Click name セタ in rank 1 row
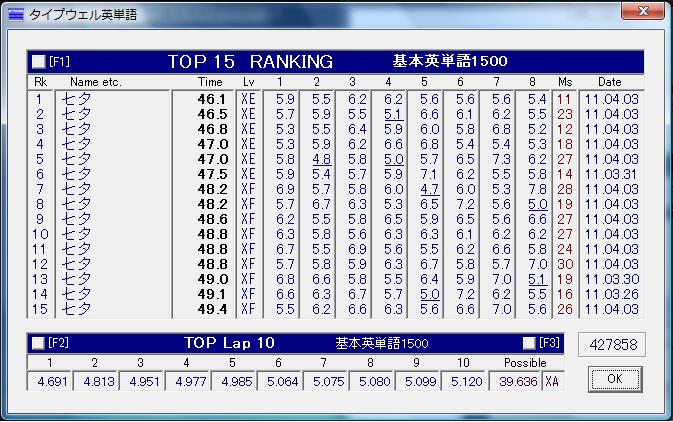The height and width of the screenshot is (422, 673). [76, 99]
